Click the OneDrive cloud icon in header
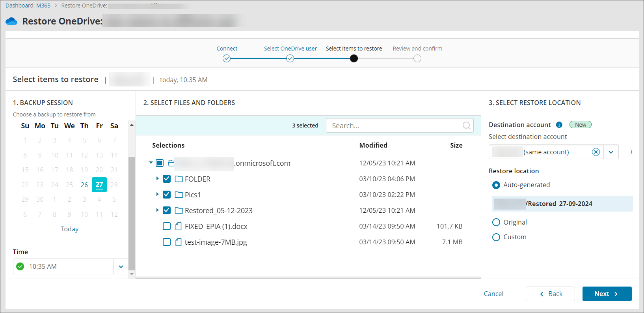Viewport: 644px width, 313px height. click(x=11, y=21)
